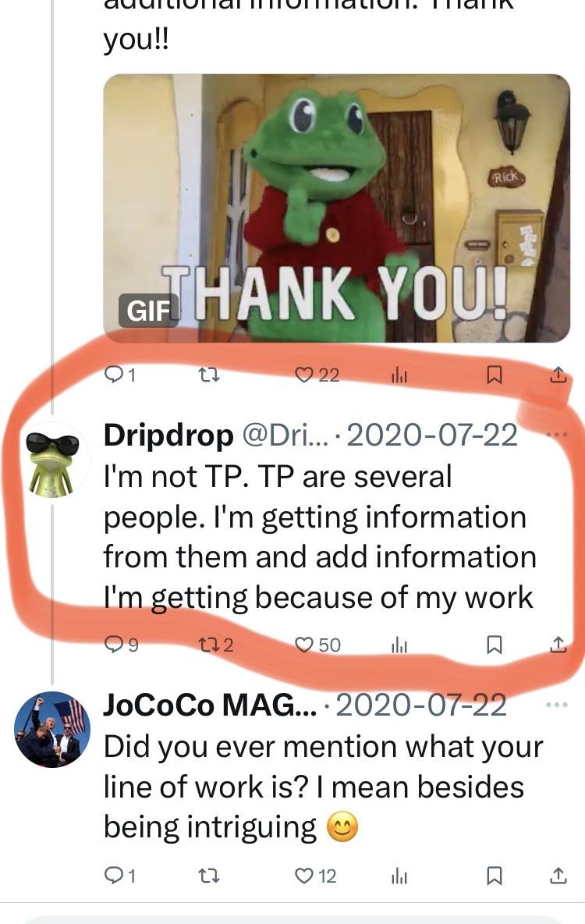This screenshot has width=585, height=924.
Task: Open the JoCoCo MAG profile name
Action: [x=211, y=705]
